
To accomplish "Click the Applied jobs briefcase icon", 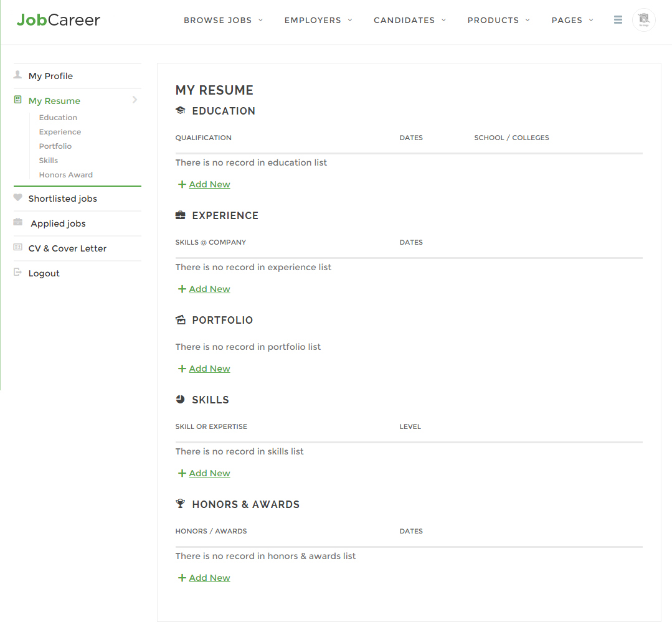I will tap(18, 223).
